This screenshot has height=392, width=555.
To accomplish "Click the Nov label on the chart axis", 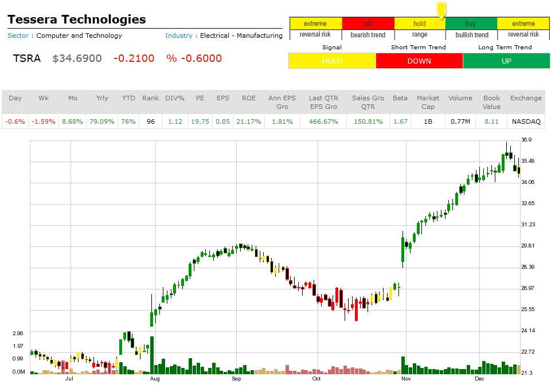I will click(406, 379).
